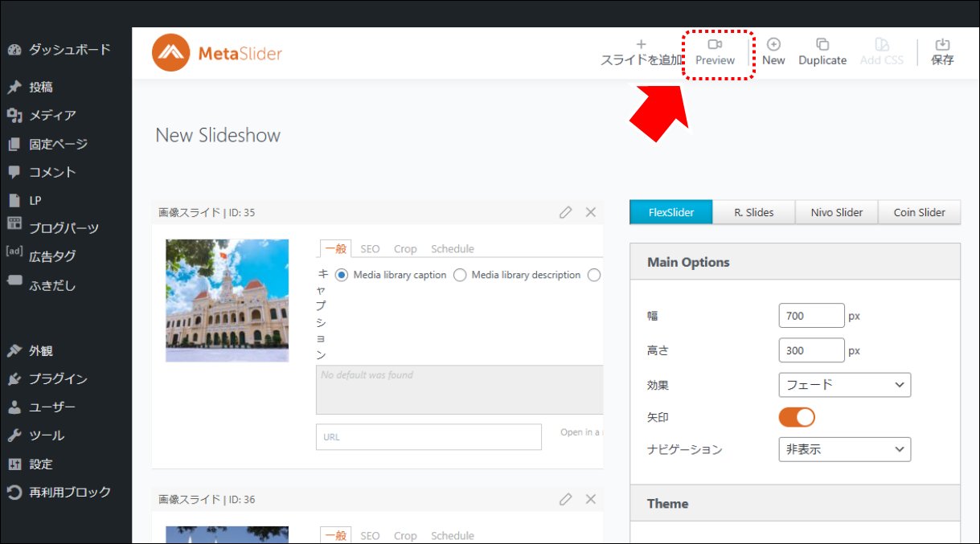Image resolution: width=980 pixels, height=544 pixels.
Task: Click the スライドを追加 plus icon
Action: tap(641, 44)
